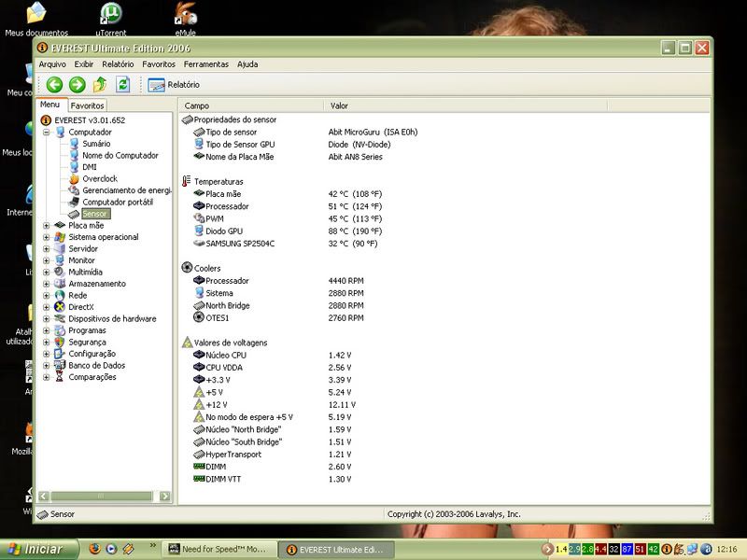Collapse the Computador tree node

coord(46,132)
